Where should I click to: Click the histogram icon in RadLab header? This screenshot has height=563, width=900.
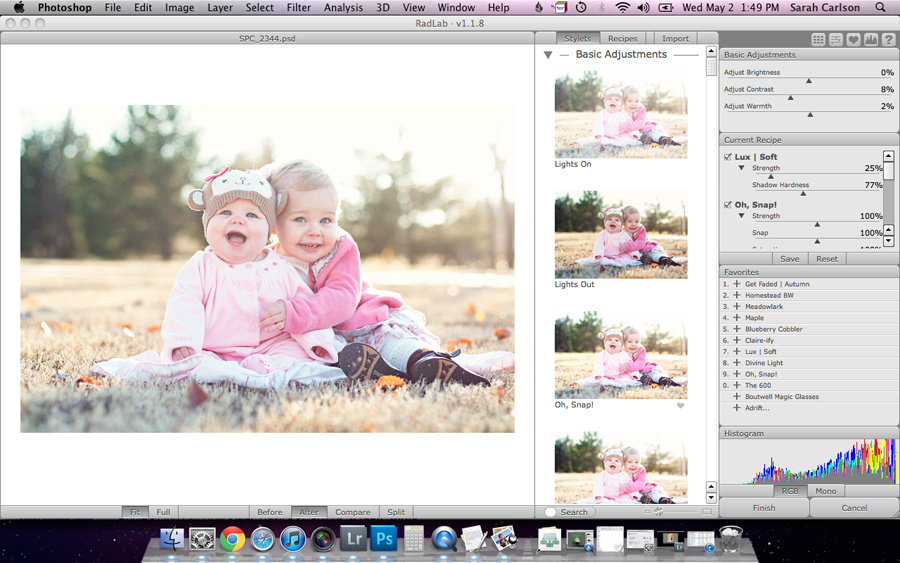(x=871, y=39)
